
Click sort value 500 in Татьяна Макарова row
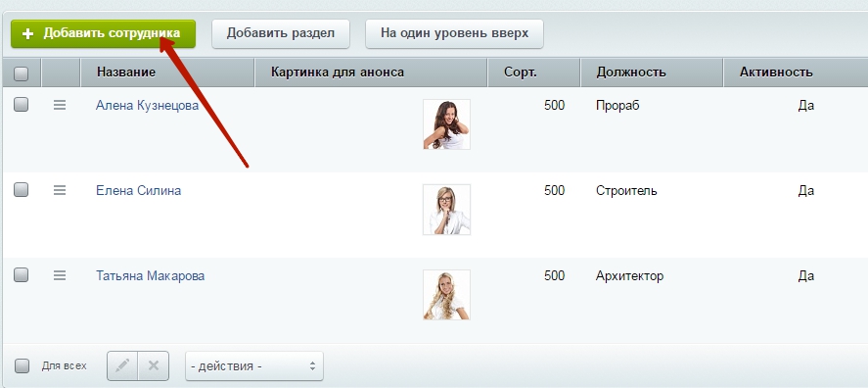(554, 276)
